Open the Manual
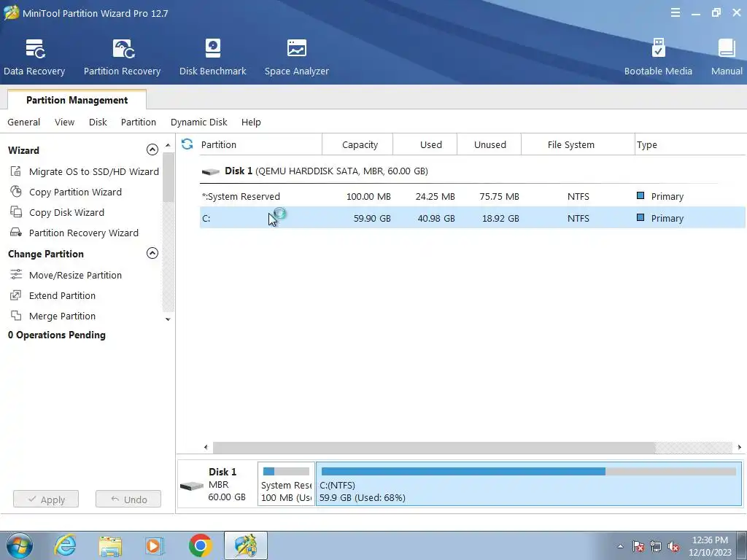This screenshot has width=747, height=560. click(x=727, y=57)
